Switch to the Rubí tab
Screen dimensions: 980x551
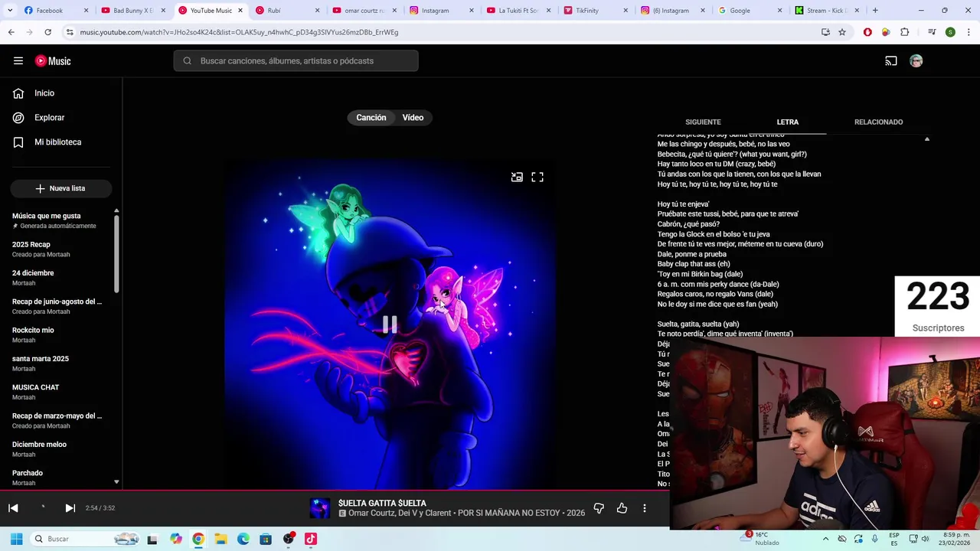click(287, 11)
